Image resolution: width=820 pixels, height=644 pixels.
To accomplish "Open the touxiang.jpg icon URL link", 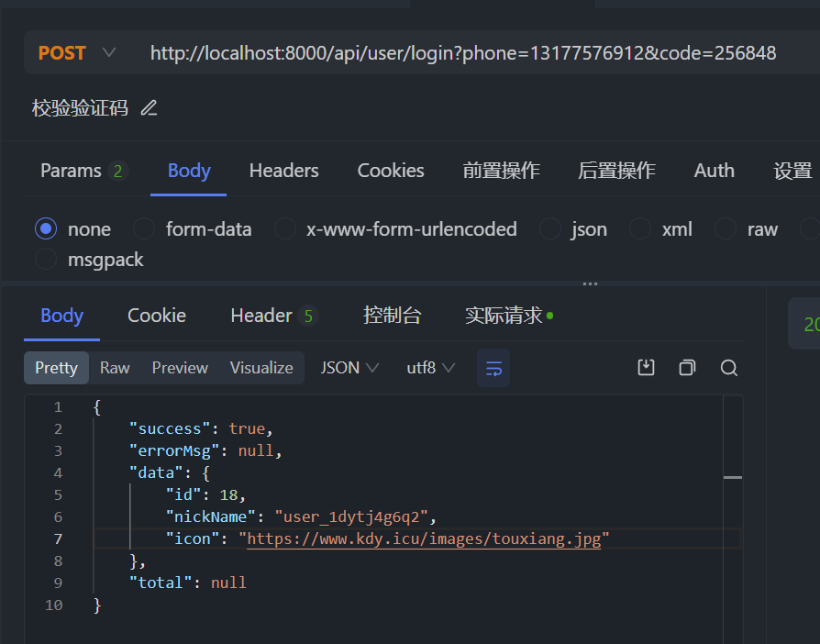I will (424, 539).
